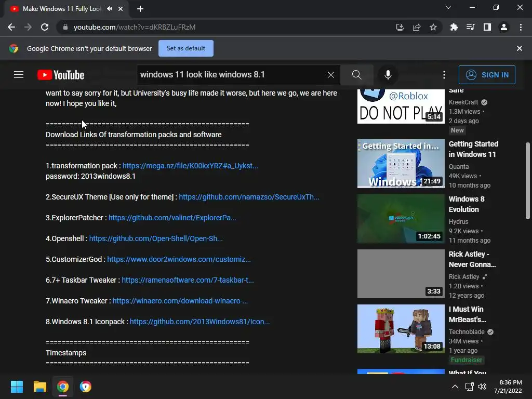Open the shield browser icon in taskbar
The image size is (532, 399).
(86, 387)
